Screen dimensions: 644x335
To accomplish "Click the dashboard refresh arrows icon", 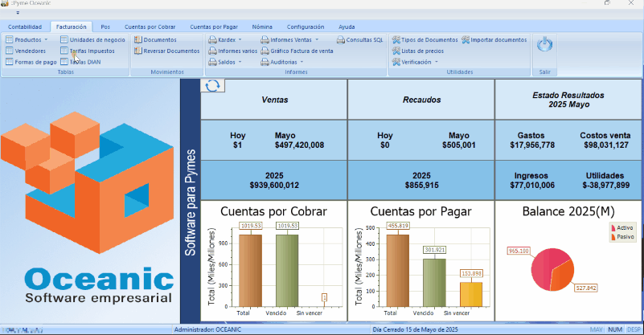I will 212,86.
